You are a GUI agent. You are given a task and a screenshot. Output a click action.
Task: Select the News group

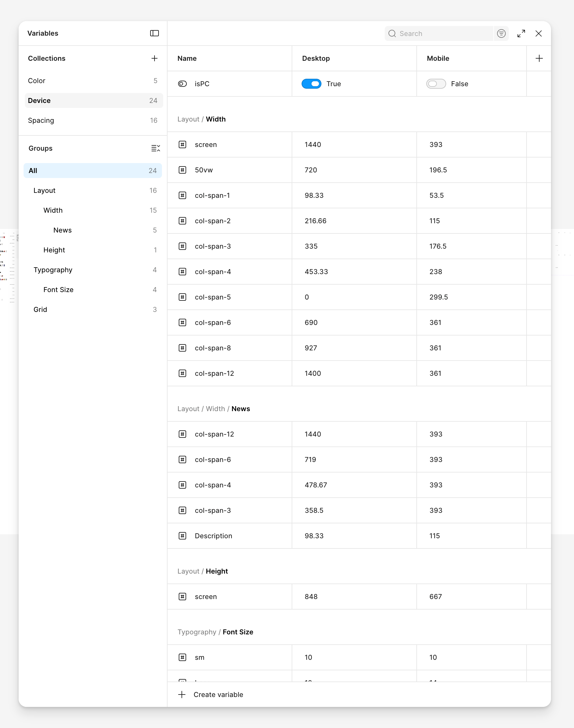coord(93,230)
